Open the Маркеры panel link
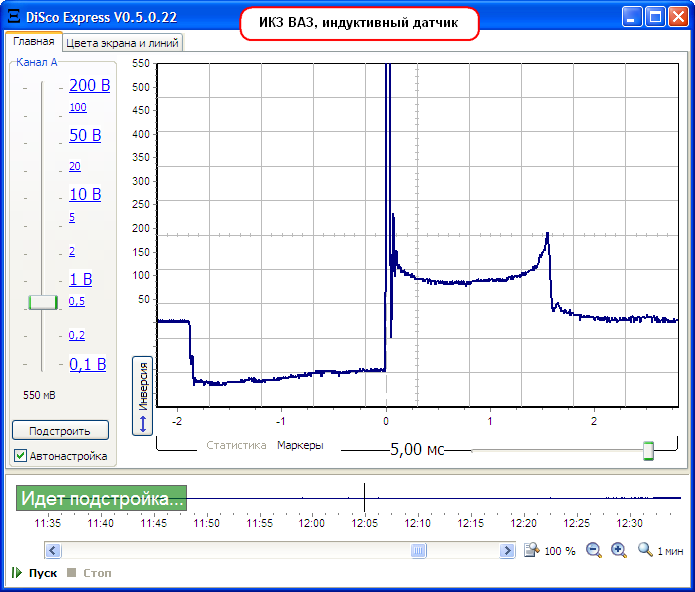 pos(300,445)
